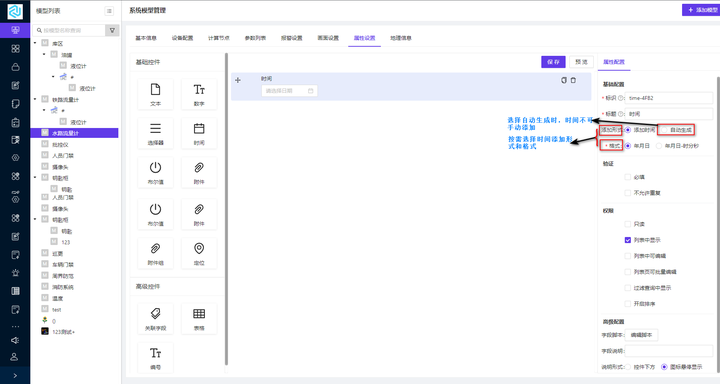Click the 定位 location pin control

point(199,253)
